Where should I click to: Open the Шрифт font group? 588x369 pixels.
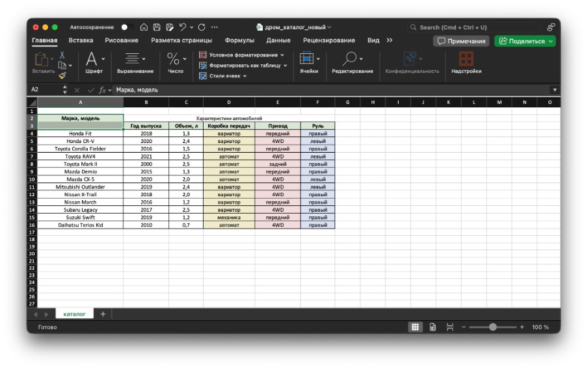94,62
